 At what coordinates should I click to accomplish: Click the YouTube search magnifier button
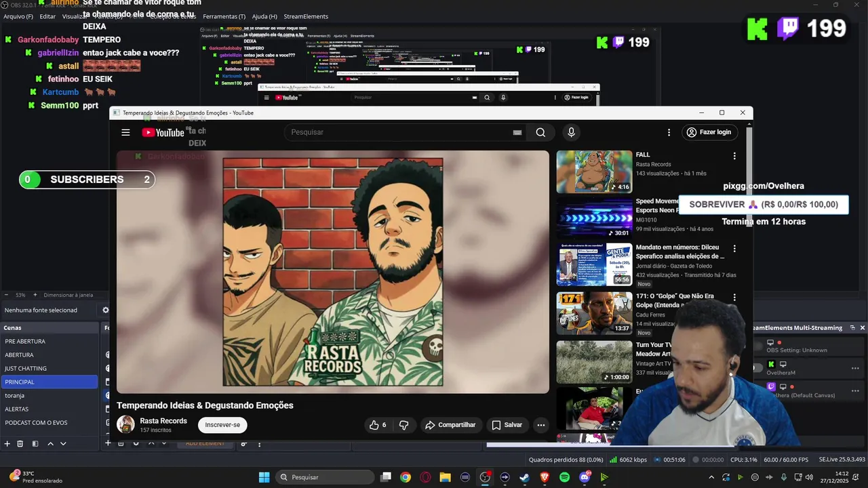(540, 132)
